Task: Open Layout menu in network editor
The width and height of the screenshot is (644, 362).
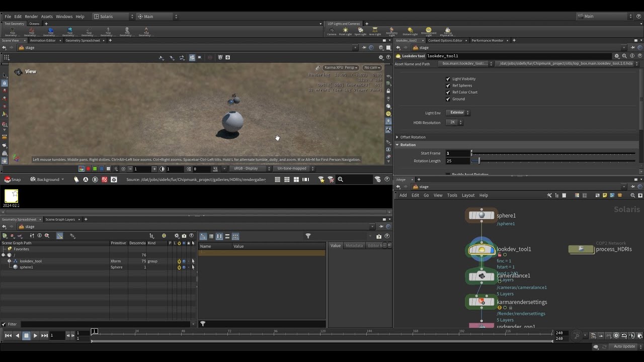Action: coord(468,195)
